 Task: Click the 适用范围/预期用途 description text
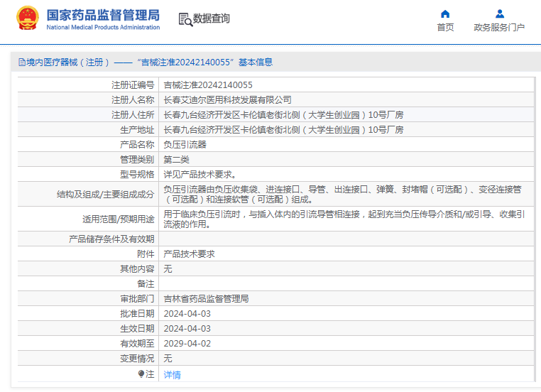(x=344, y=219)
